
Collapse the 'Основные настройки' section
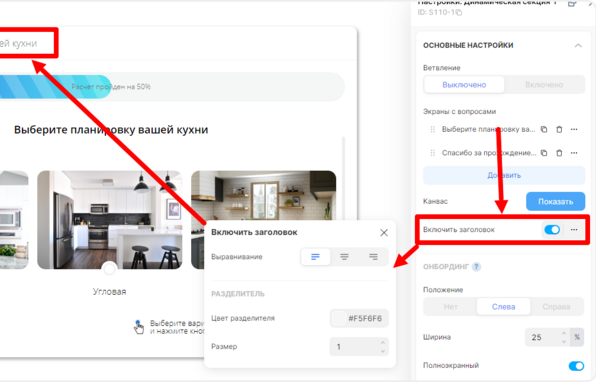click(x=578, y=46)
